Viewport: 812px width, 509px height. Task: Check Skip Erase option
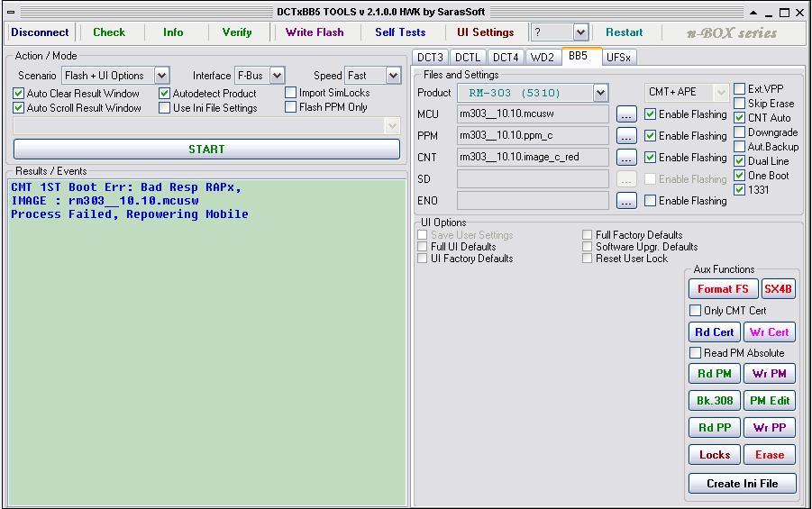click(x=740, y=103)
